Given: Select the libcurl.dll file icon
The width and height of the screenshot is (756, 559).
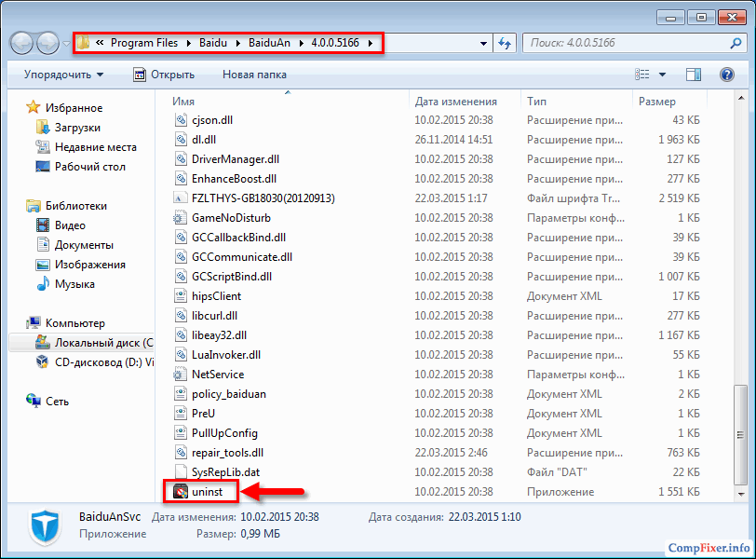Looking at the screenshot, I should (x=181, y=316).
